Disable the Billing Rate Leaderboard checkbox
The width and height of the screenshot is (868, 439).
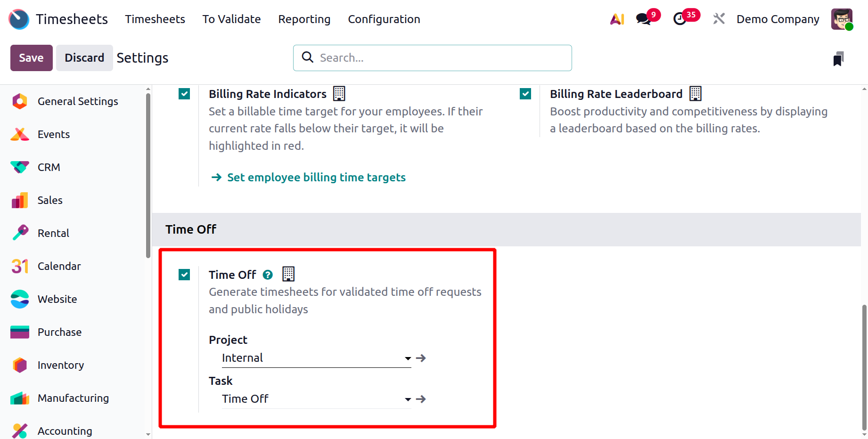[x=525, y=94]
